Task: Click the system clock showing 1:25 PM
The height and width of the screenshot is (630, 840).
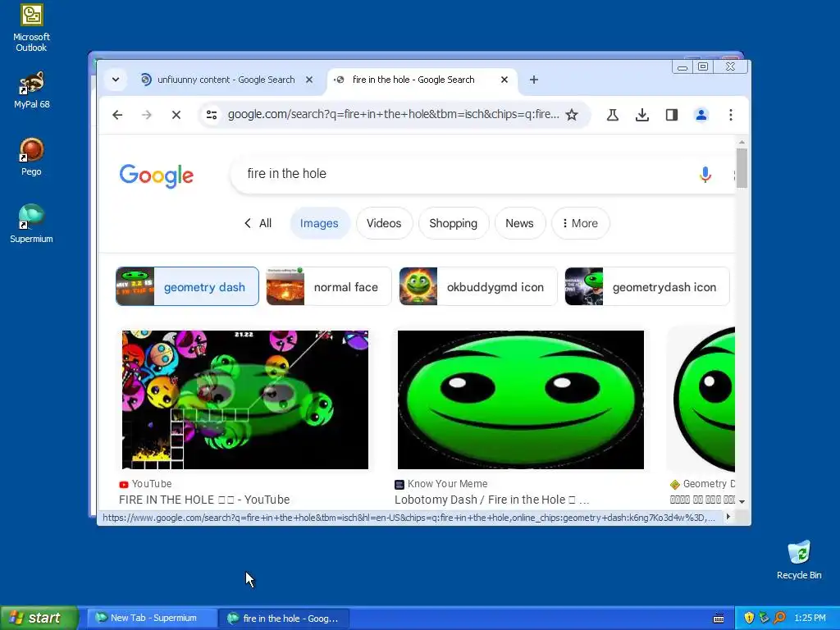Action: (x=810, y=619)
